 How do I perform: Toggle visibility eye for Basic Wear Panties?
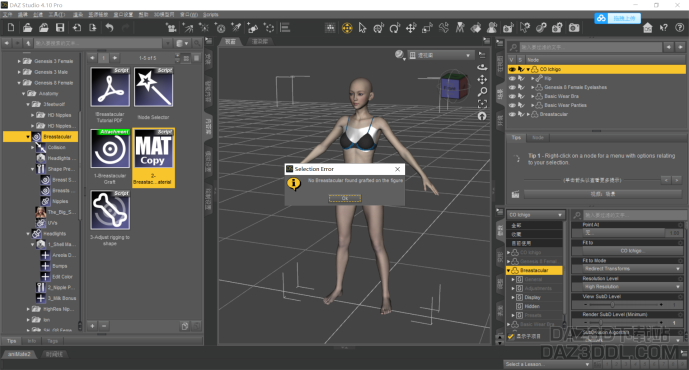tap(512, 105)
